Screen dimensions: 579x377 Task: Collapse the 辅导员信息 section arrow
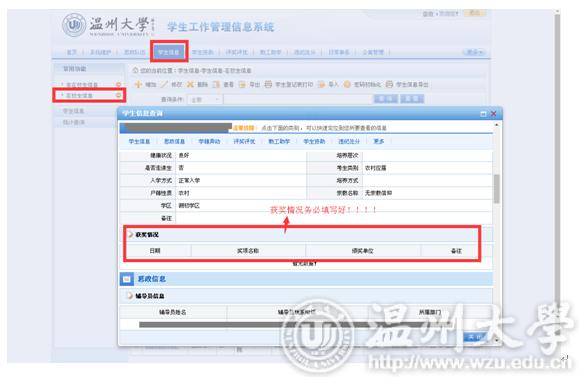pos(130,296)
